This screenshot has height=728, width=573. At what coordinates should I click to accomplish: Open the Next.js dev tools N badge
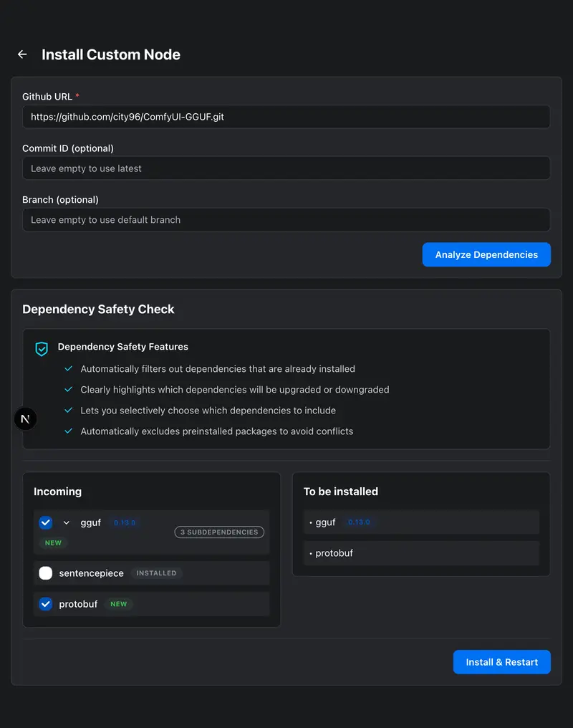(25, 418)
